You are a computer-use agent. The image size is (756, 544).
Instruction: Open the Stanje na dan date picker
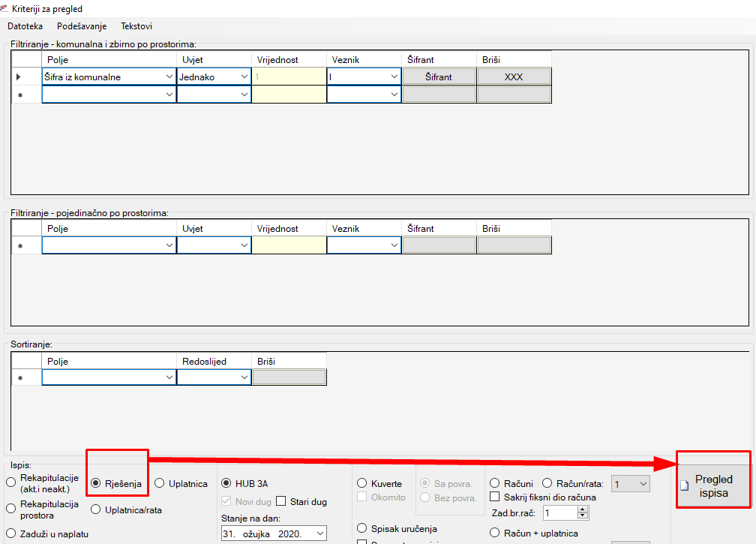coord(320,533)
